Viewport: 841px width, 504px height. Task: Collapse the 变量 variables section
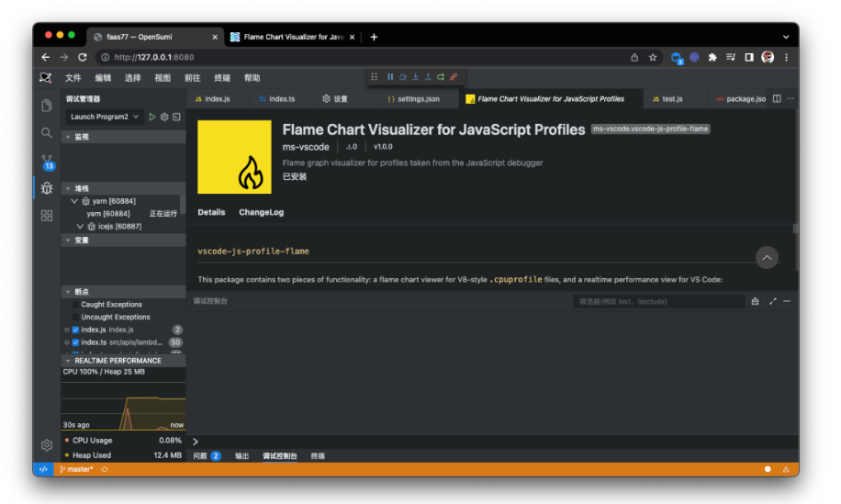pyautogui.click(x=123, y=241)
